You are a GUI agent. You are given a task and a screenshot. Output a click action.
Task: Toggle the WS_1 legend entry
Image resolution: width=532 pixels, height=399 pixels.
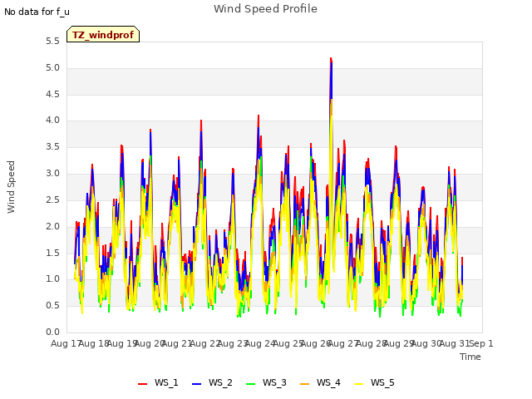(x=158, y=383)
